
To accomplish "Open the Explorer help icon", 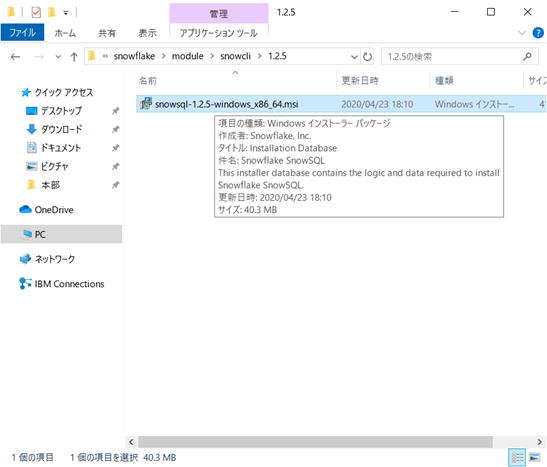I will point(538,33).
